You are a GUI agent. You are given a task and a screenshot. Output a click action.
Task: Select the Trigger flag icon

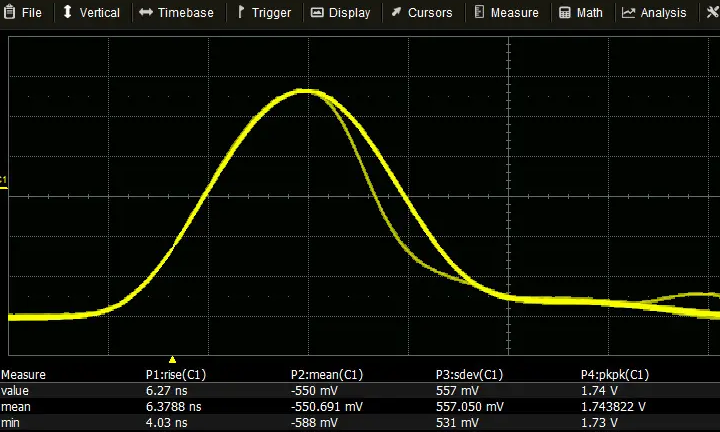click(241, 13)
